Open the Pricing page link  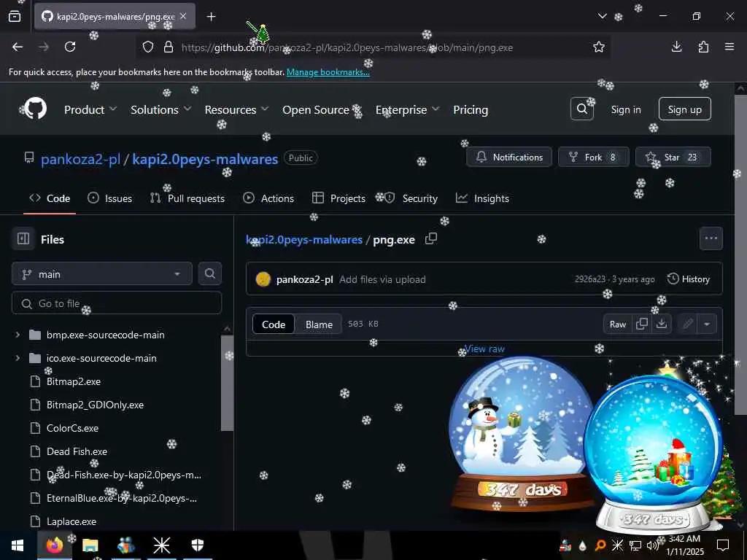471,109
